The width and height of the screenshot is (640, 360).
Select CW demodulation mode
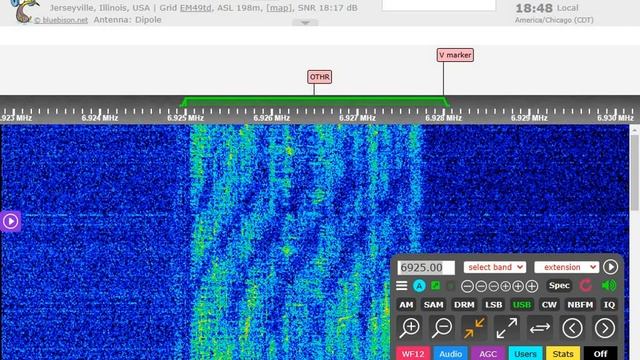pos(549,304)
